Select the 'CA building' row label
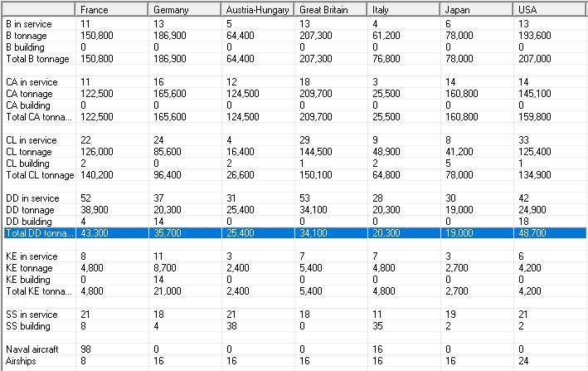Image resolution: width=588 pixels, height=371 pixels. pyautogui.click(x=28, y=105)
